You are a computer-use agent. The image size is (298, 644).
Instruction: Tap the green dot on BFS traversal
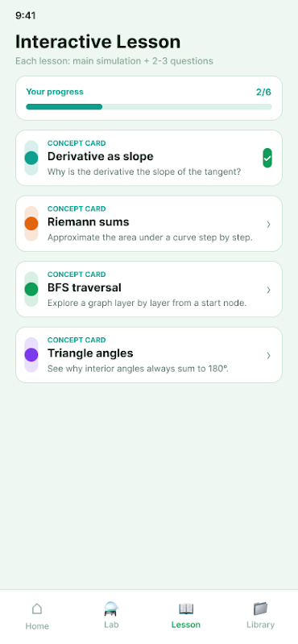point(31,289)
